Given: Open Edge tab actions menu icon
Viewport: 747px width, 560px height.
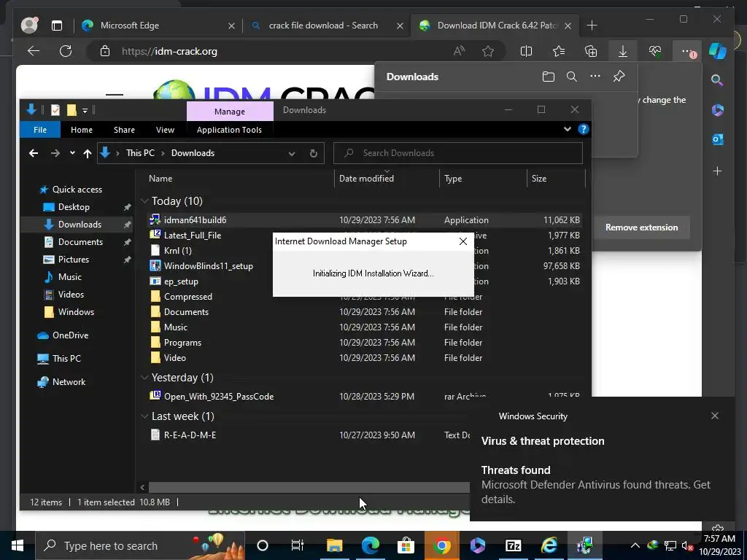Looking at the screenshot, I should tap(57, 26).
